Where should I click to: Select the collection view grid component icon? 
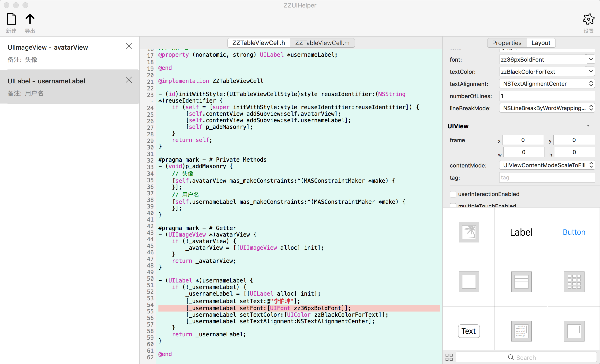[574, 282]
